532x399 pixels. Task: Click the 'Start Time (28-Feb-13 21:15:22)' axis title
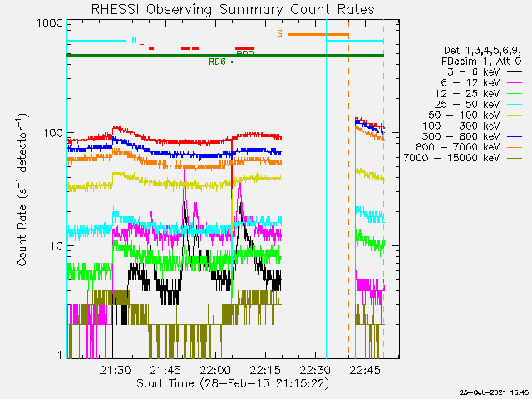(x=233, y=383)
